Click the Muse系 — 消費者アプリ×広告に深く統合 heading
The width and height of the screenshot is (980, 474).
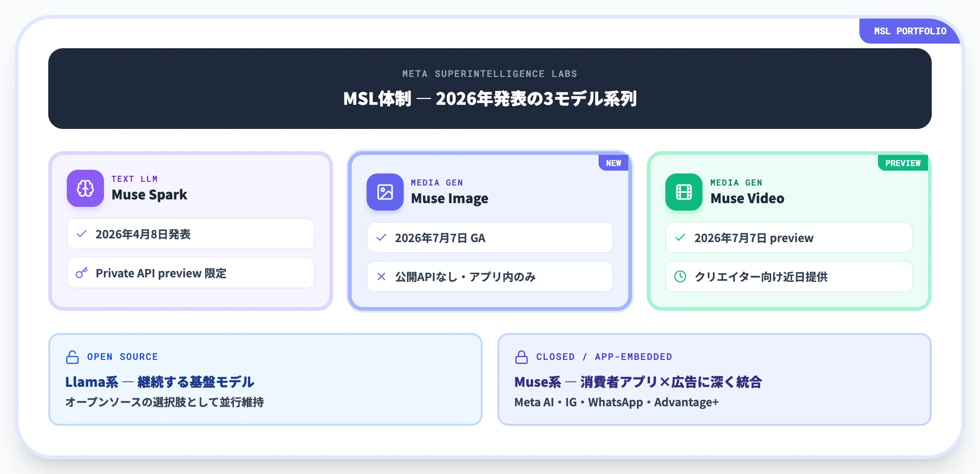click(638, 382)
